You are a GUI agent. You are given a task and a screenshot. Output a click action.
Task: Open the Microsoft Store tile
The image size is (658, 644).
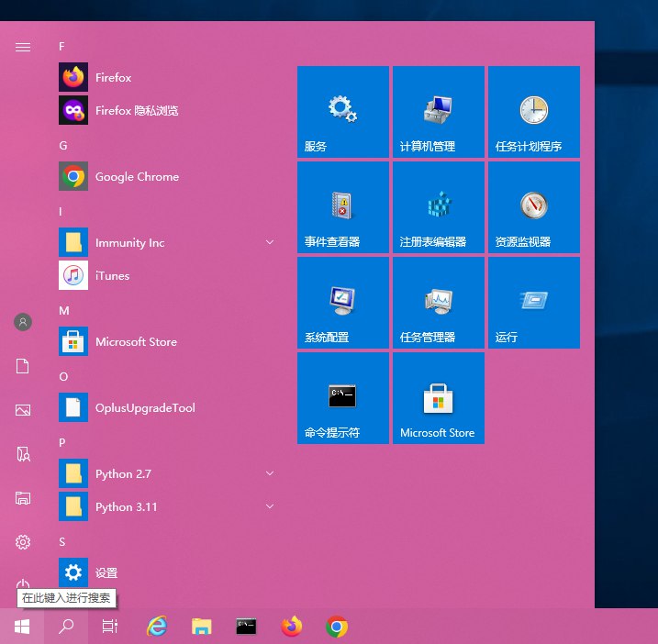click(439, 398)
